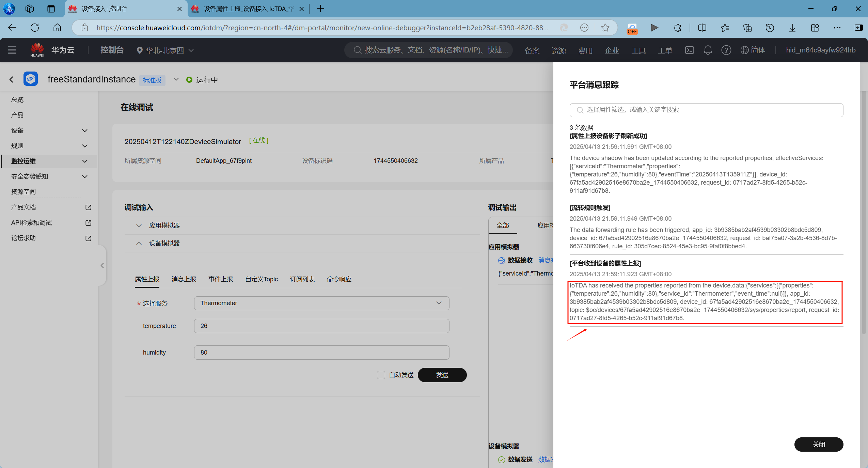This screenshot has height=468, width=868.
Task: Add this page to favorites star
Action: [x=605, y=28]
